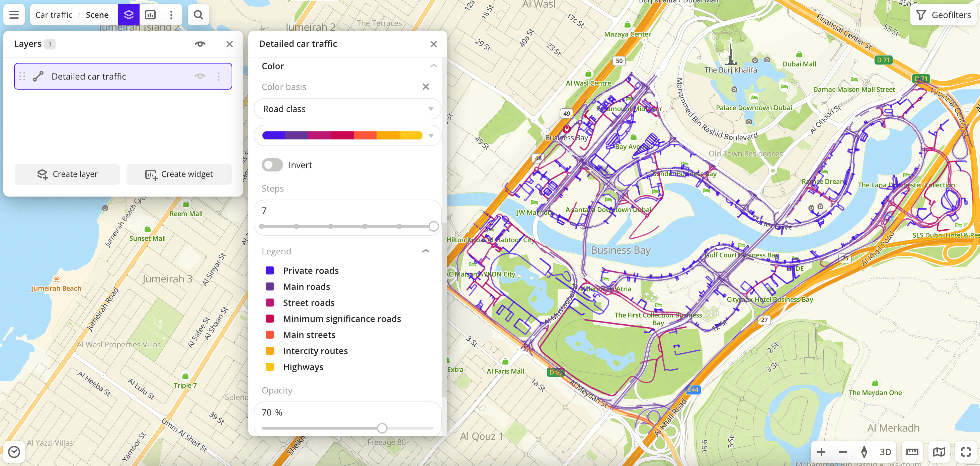The image size is (980, 466).
Task: Open the Road class color basis dropdown
Action: coord(347,109)
